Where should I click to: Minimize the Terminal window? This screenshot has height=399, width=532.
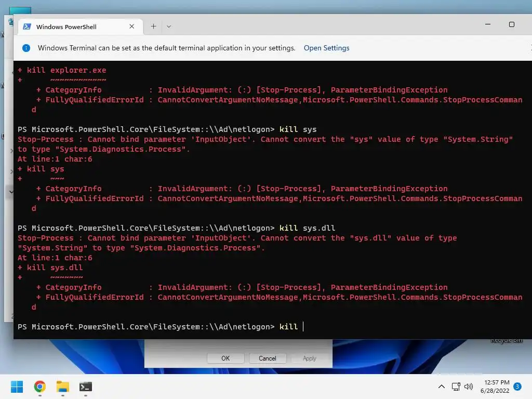[488, 24]
